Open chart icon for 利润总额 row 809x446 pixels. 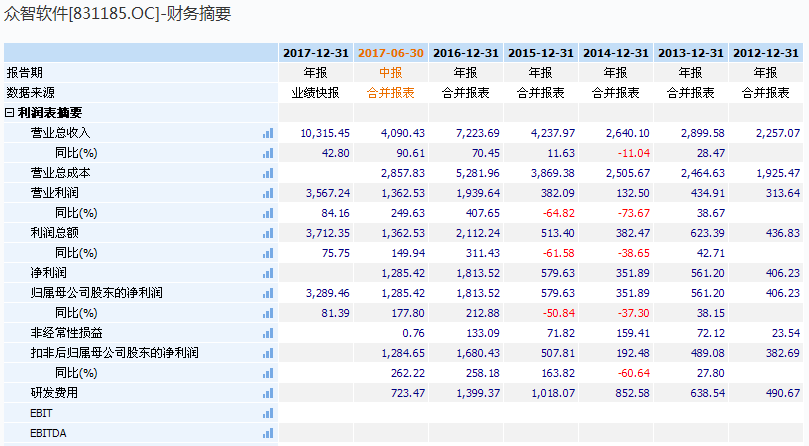click(x=268, y=233)
